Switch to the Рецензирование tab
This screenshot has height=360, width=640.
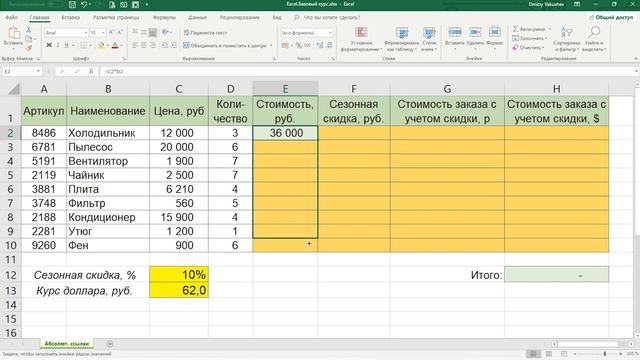240,18
